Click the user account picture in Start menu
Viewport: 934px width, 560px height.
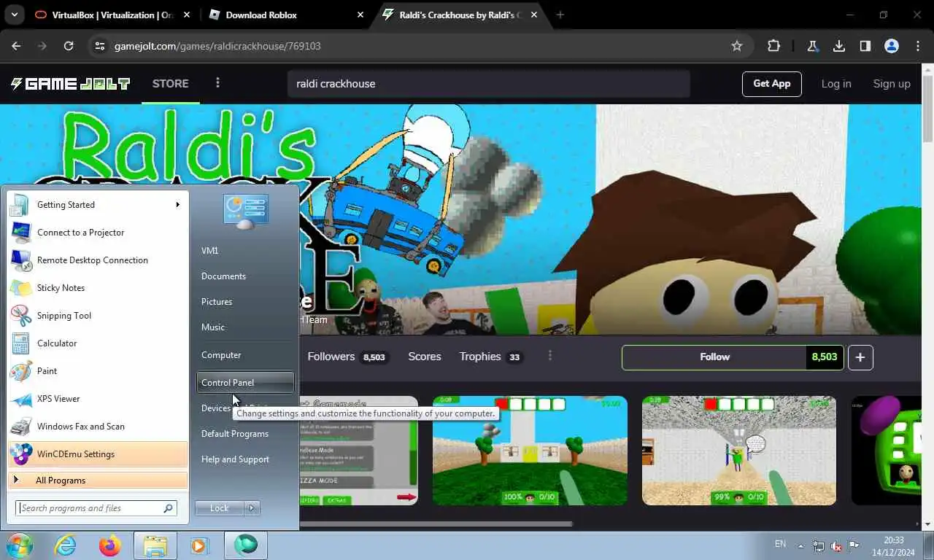pyautogui.click(x=246, y=212)
